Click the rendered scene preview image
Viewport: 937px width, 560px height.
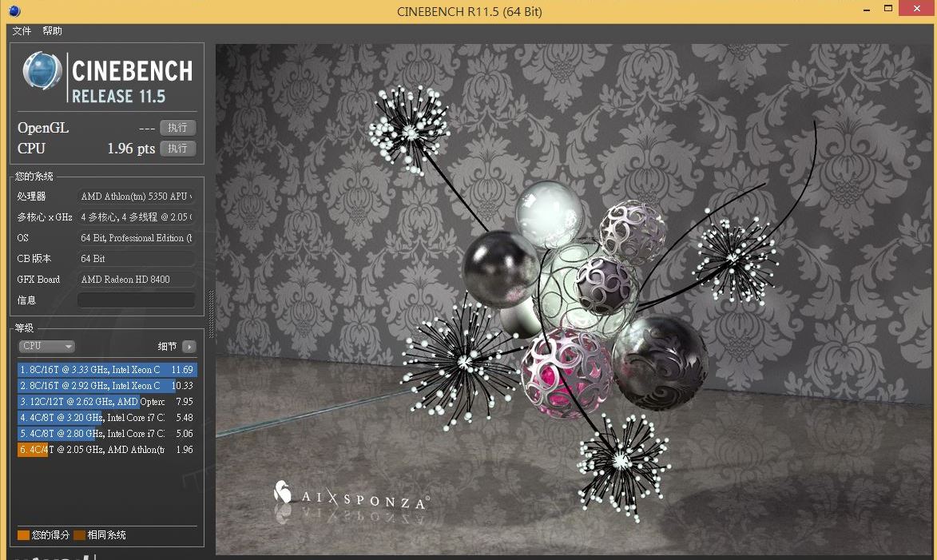point(573,299)
